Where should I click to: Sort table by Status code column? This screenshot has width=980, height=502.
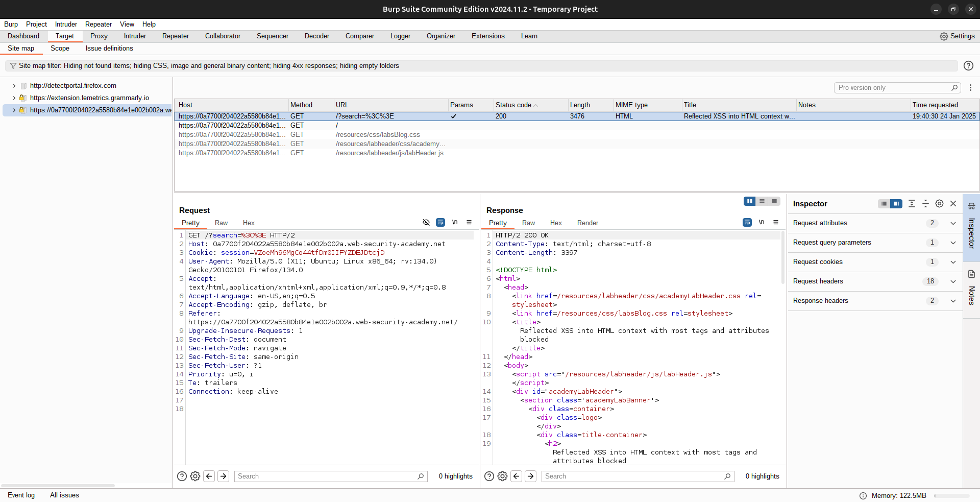[x=530, y=105]
